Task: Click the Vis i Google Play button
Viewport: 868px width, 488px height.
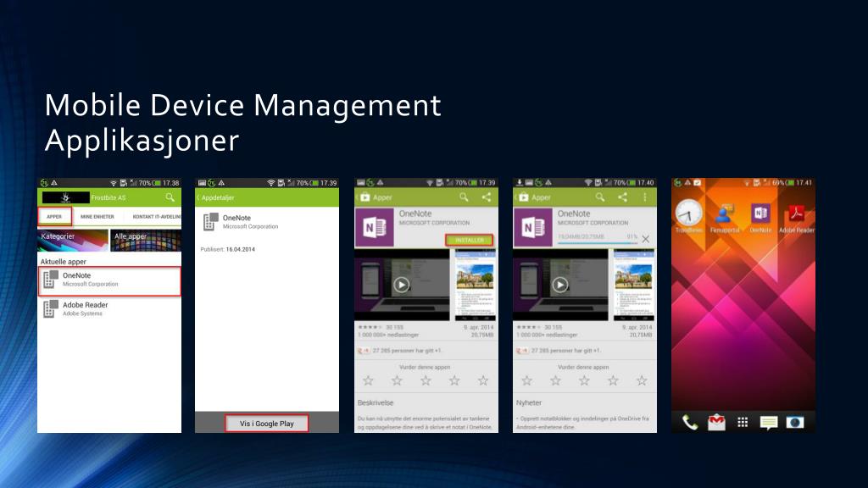Action: tap(267, 424)
